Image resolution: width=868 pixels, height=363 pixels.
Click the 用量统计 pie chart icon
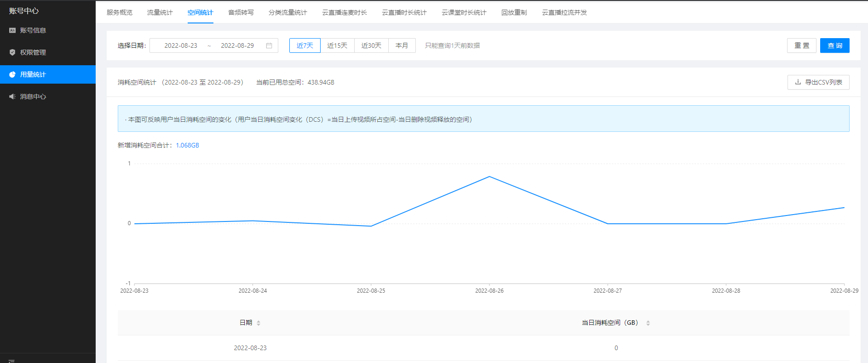[12, 74]
